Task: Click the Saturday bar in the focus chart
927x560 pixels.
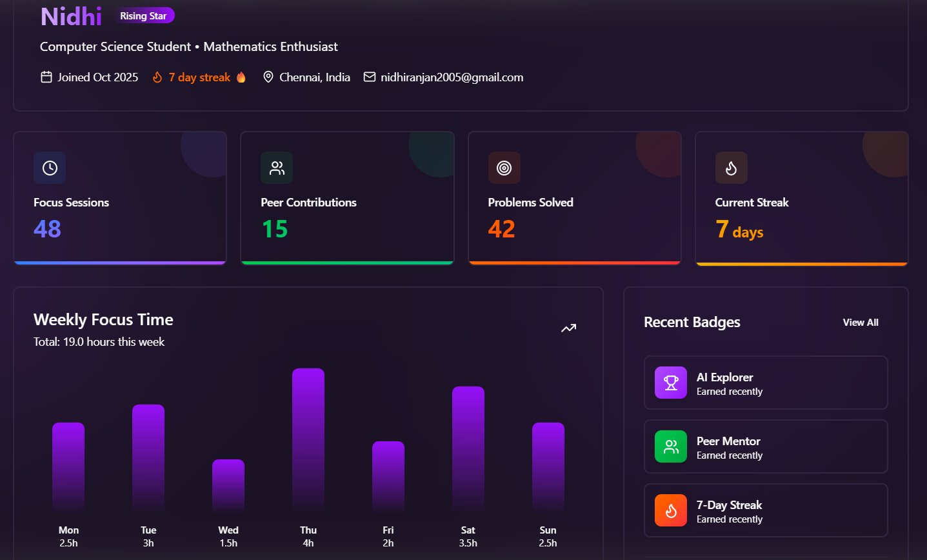Action: (468, 450)
